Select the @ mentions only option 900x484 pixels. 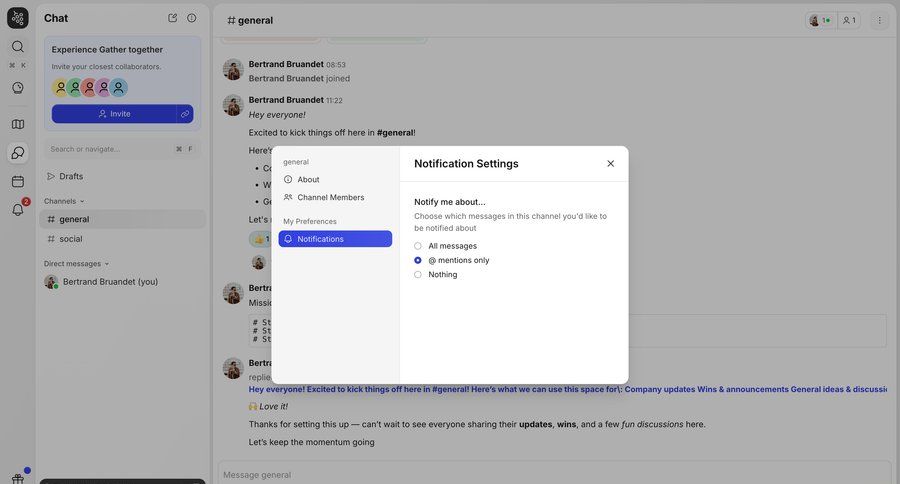418,260
